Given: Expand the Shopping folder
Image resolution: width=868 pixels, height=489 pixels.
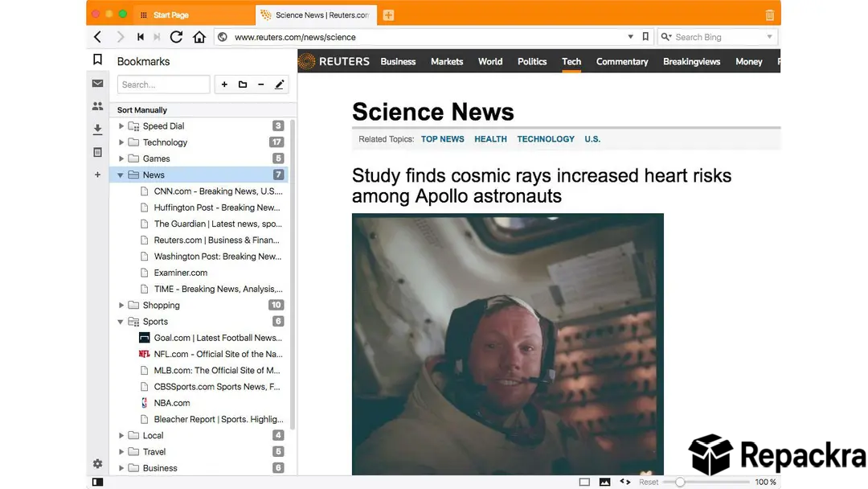Looking at the screenshot, I should pos(121,305).
